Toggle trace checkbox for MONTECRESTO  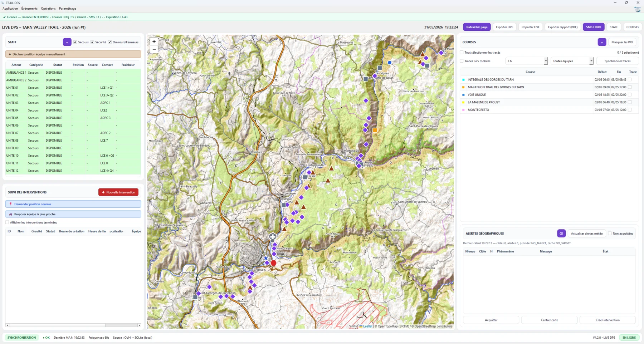(x=630, y=110)
